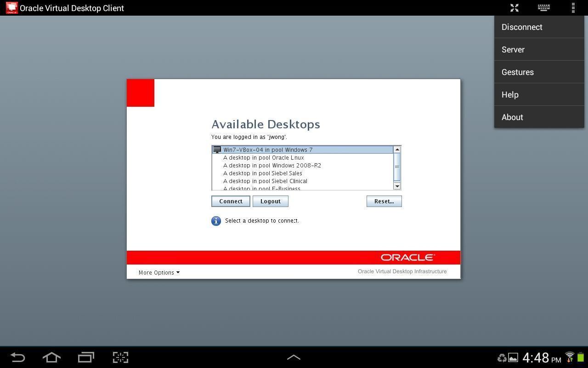Screen dimensions: 588x368
Task: Open the recent apps icon
Action: (86, 357)
